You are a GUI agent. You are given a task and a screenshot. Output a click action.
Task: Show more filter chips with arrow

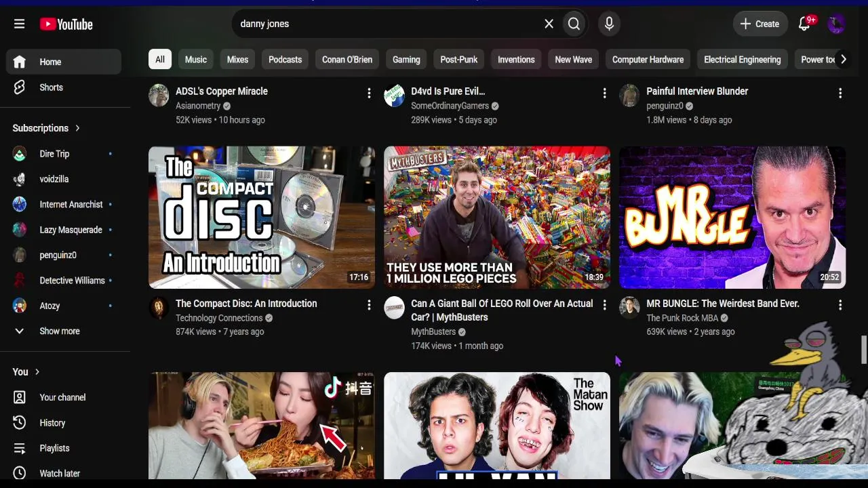(x=843, y=60)
